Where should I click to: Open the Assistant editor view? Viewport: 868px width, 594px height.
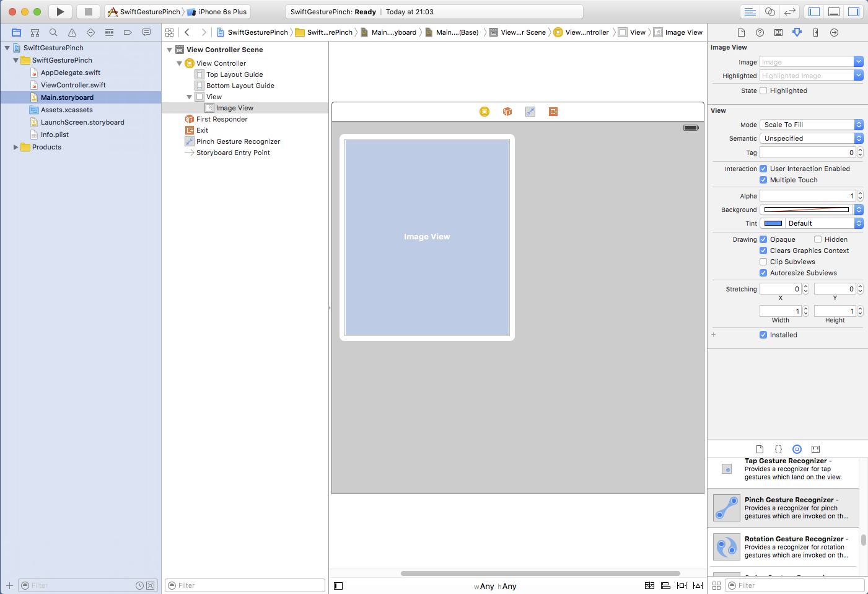769,12
